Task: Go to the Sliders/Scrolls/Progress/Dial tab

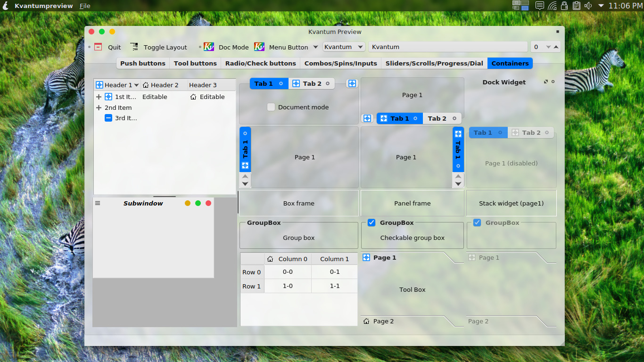Action: 434,63
